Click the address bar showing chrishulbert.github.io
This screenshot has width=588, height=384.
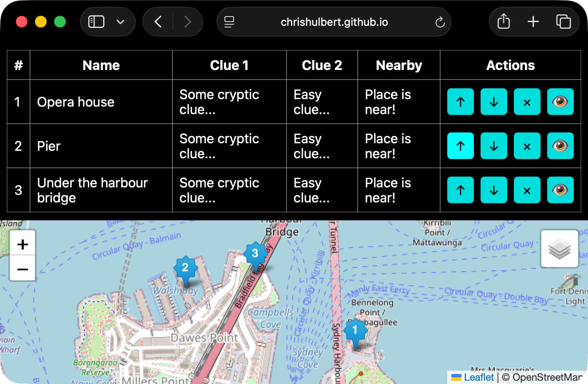(334, 22)
